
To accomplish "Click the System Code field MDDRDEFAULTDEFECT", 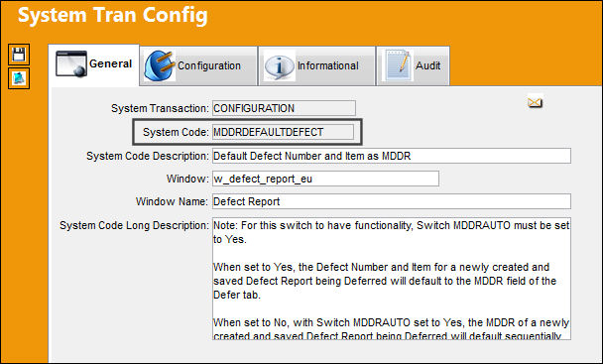I will (x=283, y=132).
